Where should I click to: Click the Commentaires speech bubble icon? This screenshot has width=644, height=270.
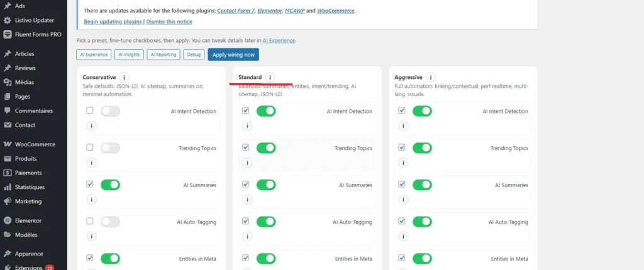[8, 111]
